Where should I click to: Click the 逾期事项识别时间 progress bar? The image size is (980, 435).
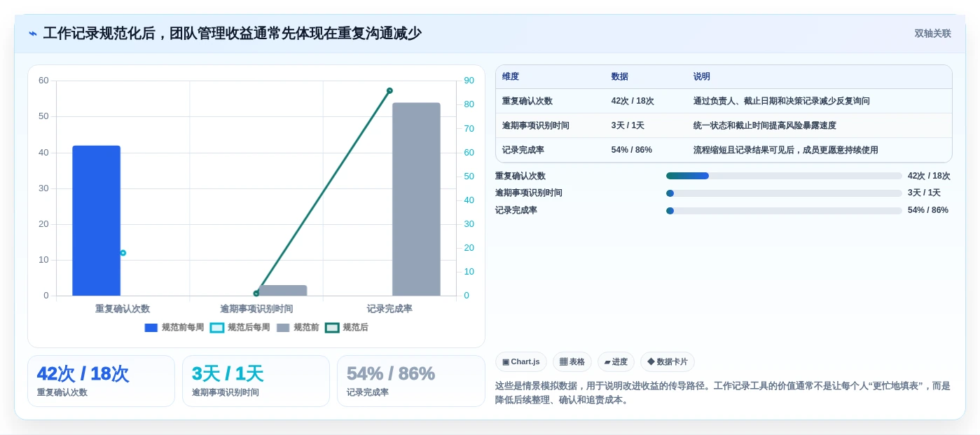(784, 193)
